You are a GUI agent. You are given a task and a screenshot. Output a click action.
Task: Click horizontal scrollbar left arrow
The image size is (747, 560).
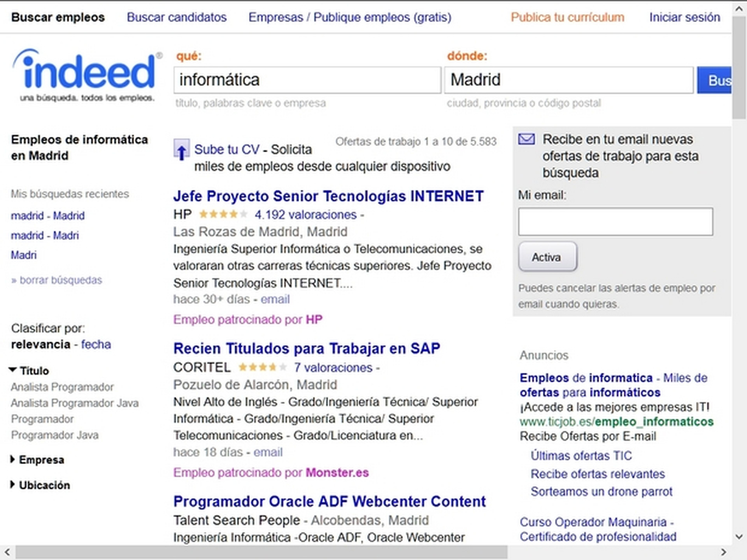7,553
